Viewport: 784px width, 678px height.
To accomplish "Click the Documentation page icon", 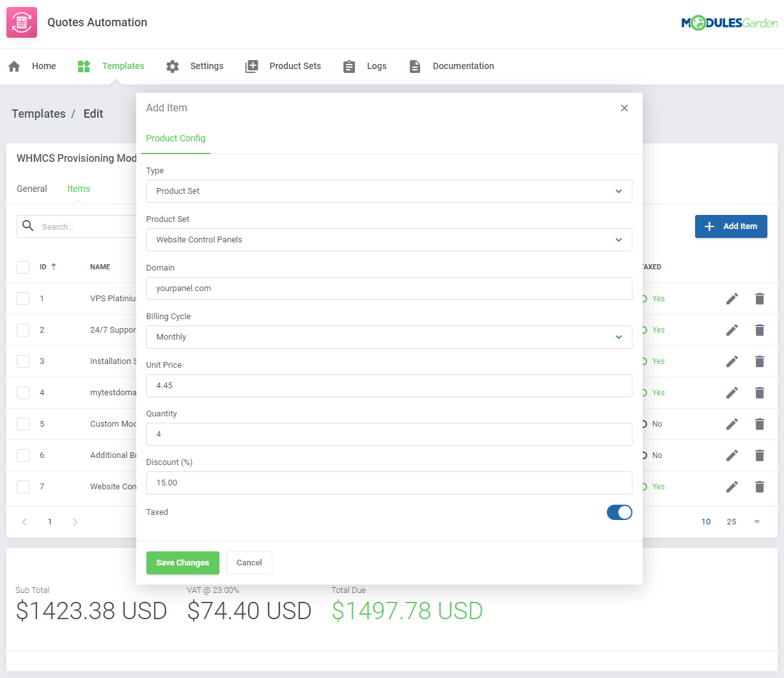I will pyautogui.click(x=415, y=66).
